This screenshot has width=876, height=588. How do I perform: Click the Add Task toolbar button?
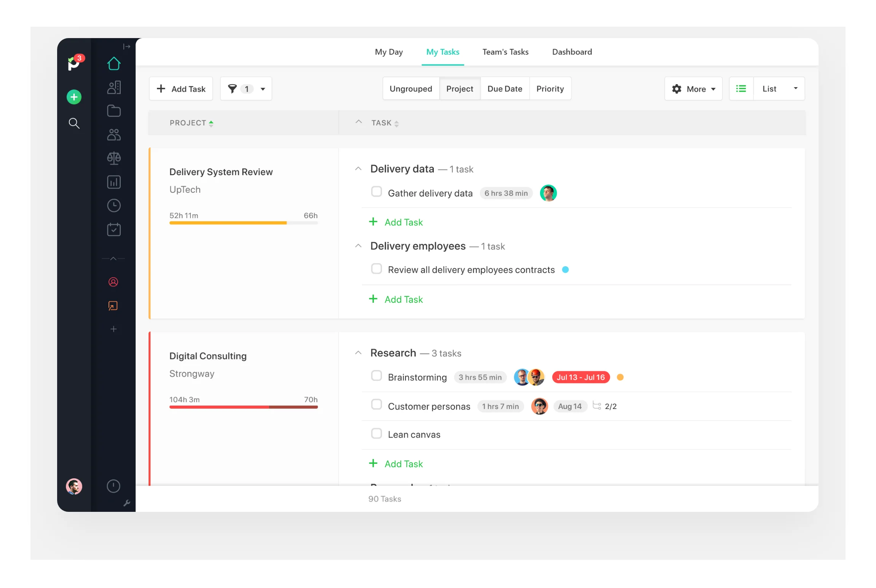pos(181,89)
